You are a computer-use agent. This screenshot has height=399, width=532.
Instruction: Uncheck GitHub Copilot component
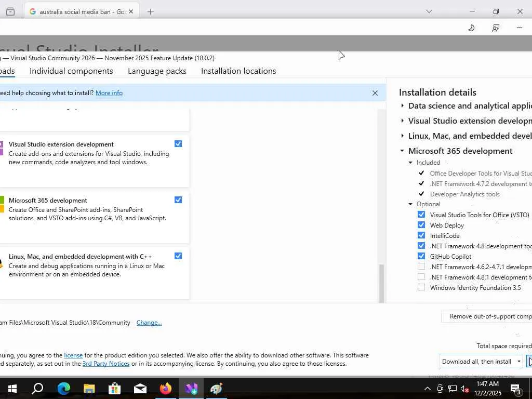pos(421,256)
